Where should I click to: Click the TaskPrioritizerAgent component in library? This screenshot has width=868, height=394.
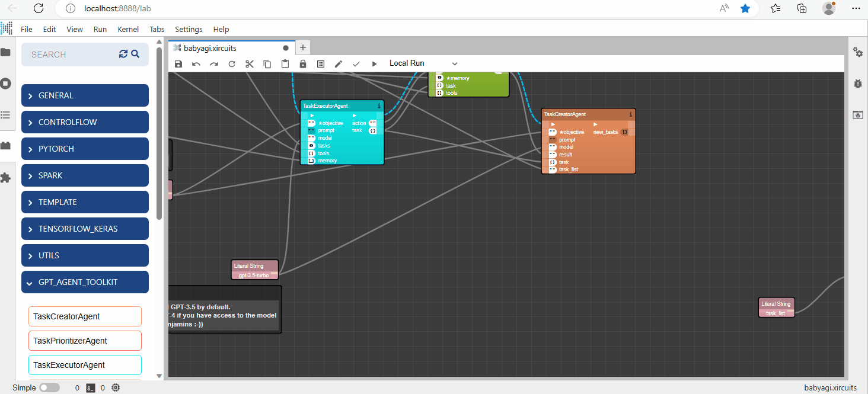(85, 341)
